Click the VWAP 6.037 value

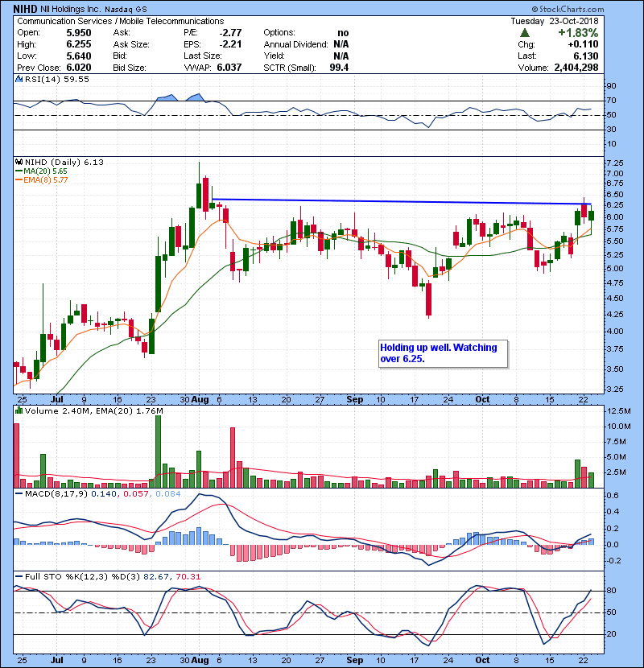(x=229, y=68)
